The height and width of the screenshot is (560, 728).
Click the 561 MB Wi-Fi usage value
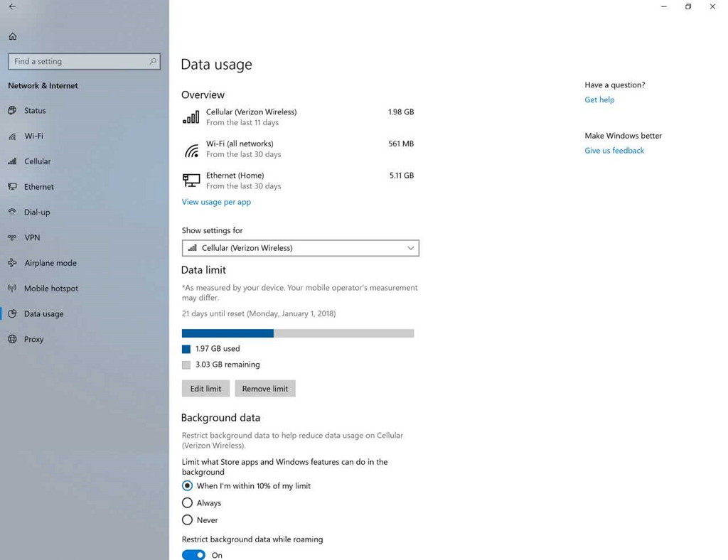[401, 144]
